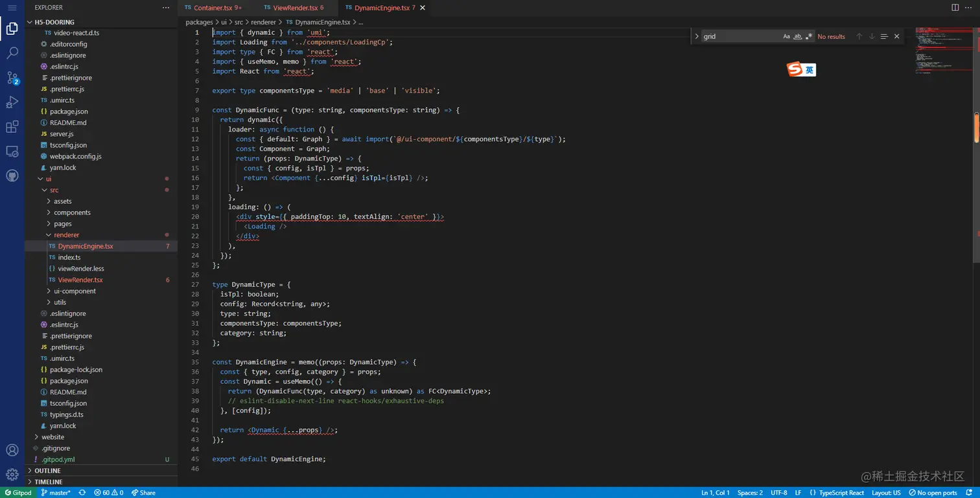Image resolution: width=980 pixels, height=498 pixels.
Task: Expand the TIMELINE section
Action: (x=101, y=482)
